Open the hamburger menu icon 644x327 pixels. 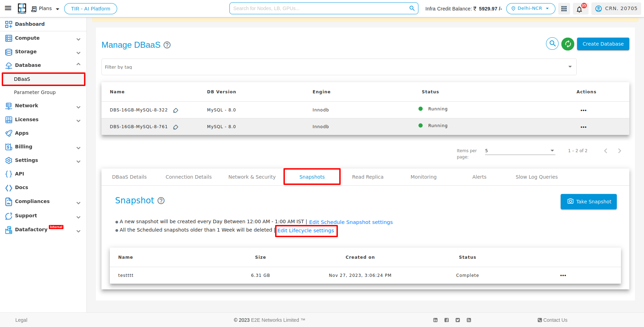point(8,8)
